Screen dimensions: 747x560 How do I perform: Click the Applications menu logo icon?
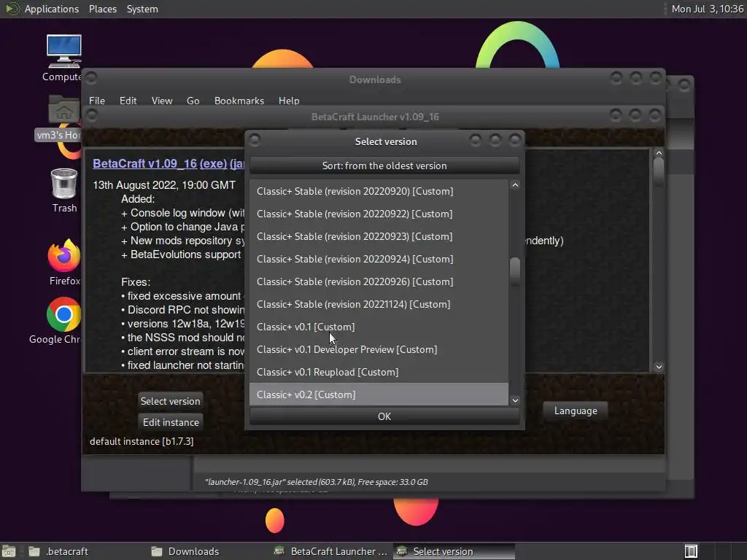(11, 9)
